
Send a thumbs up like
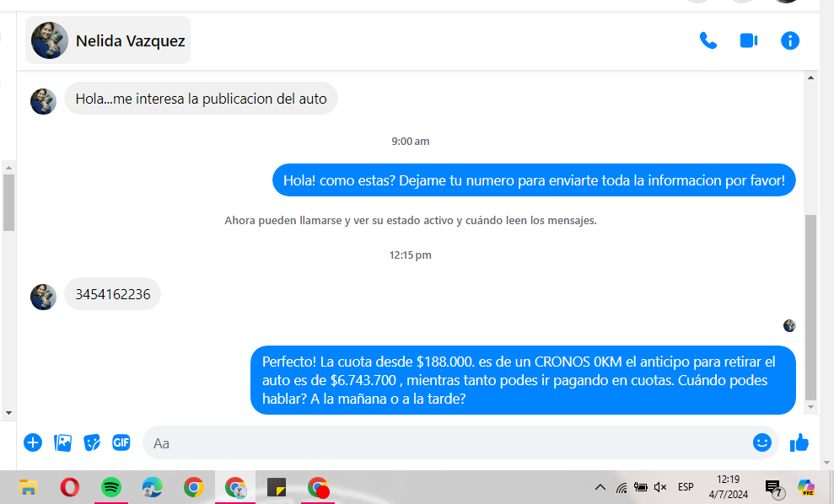[x=799, y=442]
